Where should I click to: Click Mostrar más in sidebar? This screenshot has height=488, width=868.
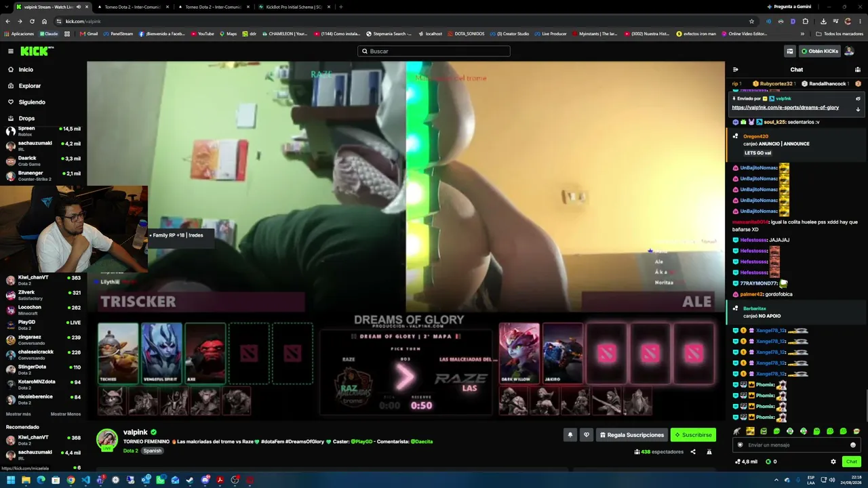[18, 414]
